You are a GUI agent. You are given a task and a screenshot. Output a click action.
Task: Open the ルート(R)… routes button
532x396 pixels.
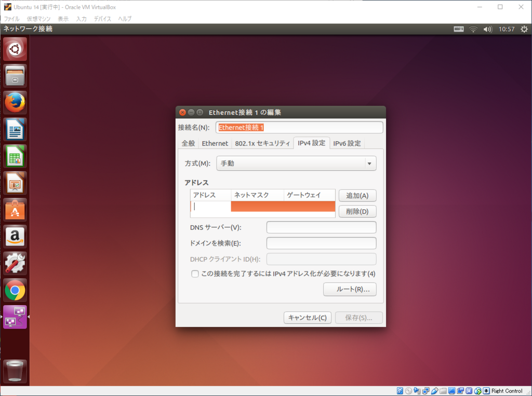tap(350, 289)
